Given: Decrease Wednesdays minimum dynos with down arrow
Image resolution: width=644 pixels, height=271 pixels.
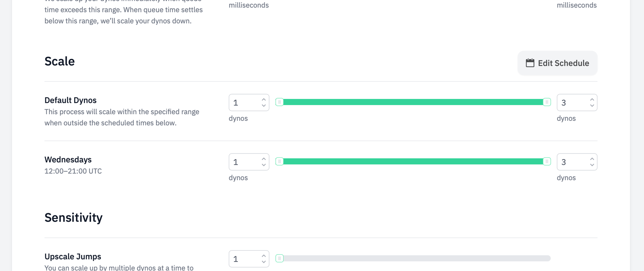Looking at the screenshot, I should 264,165.
